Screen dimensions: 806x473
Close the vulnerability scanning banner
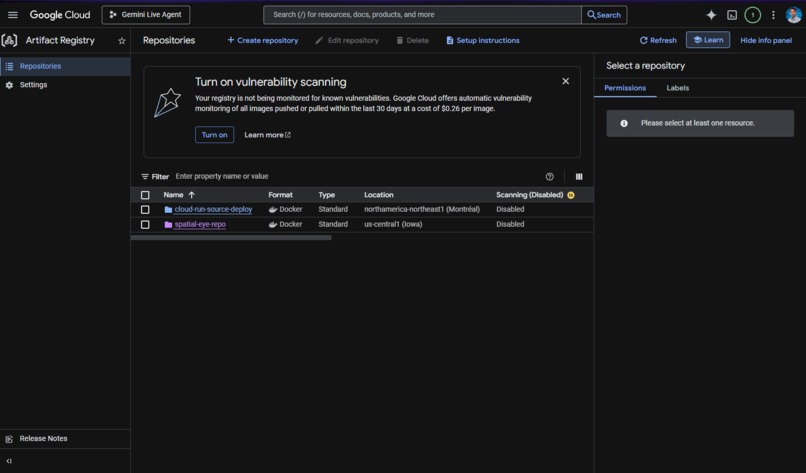coord(565,81)
